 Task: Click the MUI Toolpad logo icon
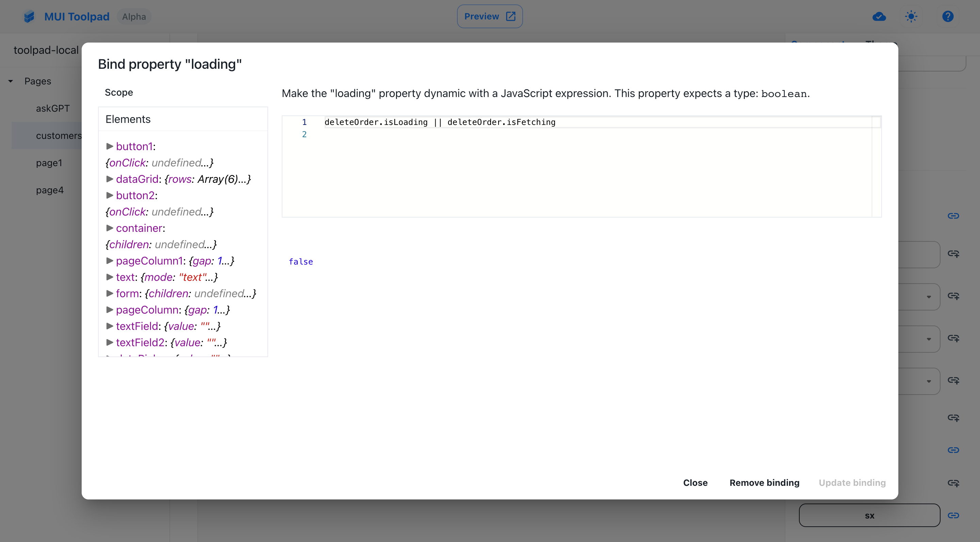click(x=29, y=16)
